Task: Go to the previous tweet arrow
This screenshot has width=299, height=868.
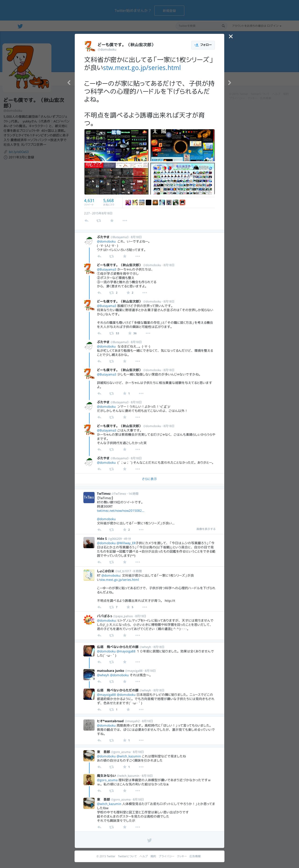Action: 69,83
